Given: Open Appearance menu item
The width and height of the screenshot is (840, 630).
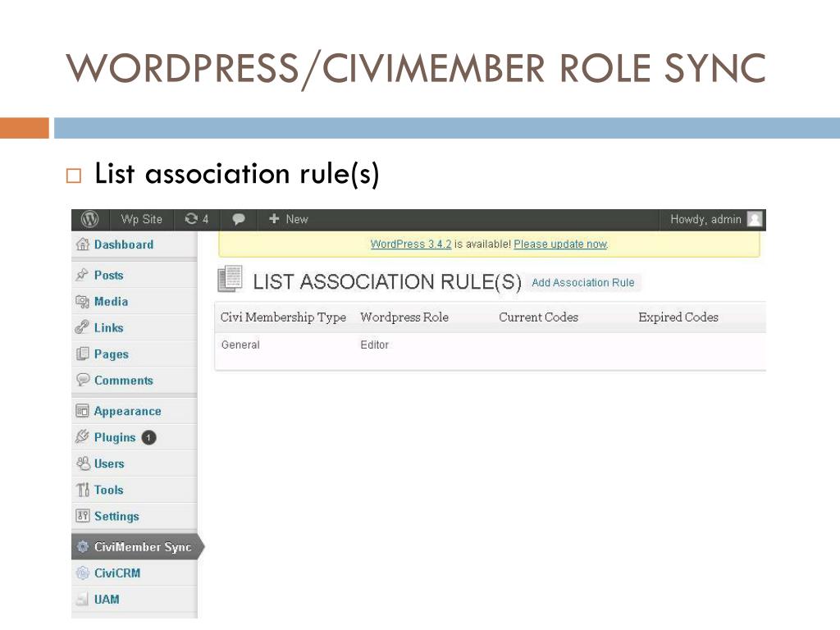Looking at the screenshot, I should tap(127, 412).
